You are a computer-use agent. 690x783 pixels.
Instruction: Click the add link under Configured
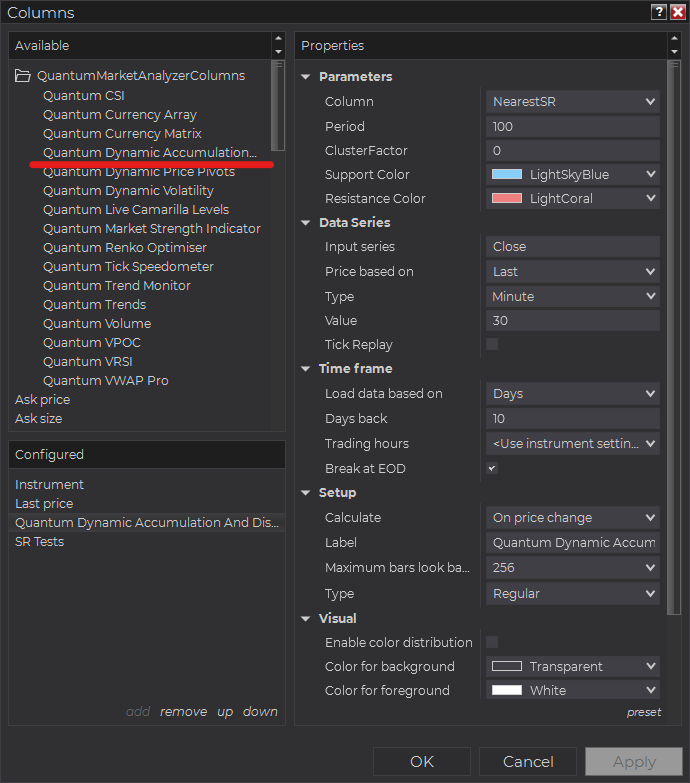point(138,711)
